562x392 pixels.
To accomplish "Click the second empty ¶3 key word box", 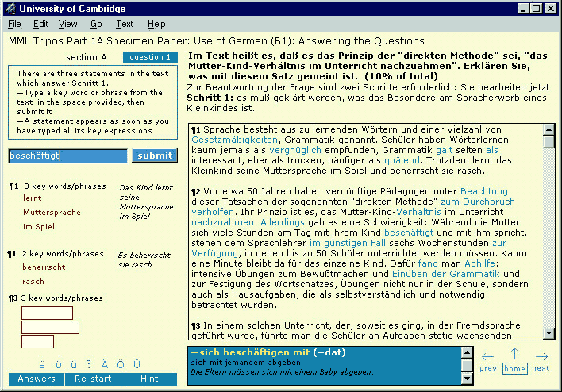I will (51, 328).
